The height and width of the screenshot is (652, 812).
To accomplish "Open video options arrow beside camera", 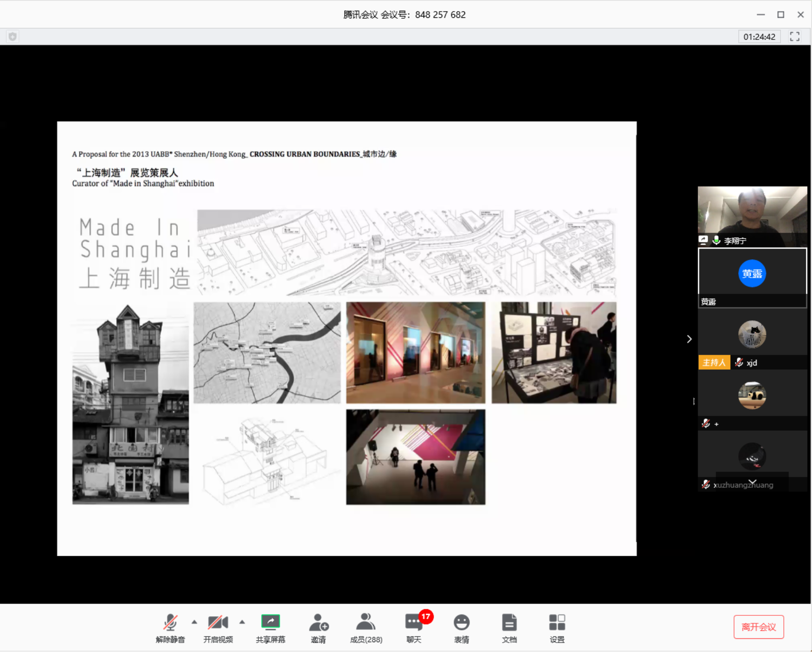I will pos(242,622).
